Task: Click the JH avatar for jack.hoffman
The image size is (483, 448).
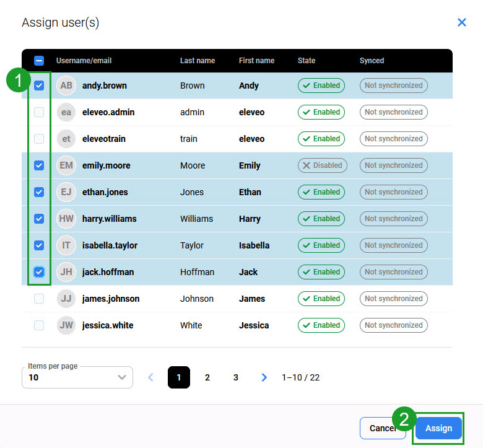Action: click(66, 272)
